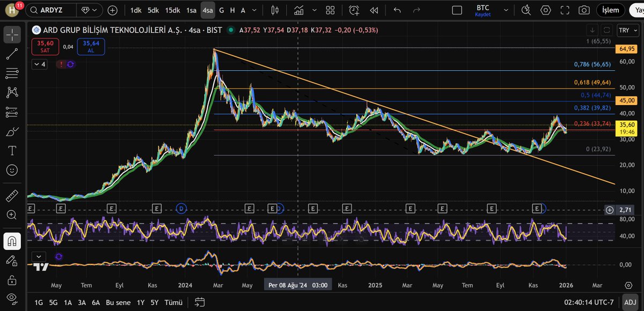Viewport: 644px width, 311px height.
Task: Switch to the 15dk timeframe
Action: pyautogui.click(x=172, y=10)
